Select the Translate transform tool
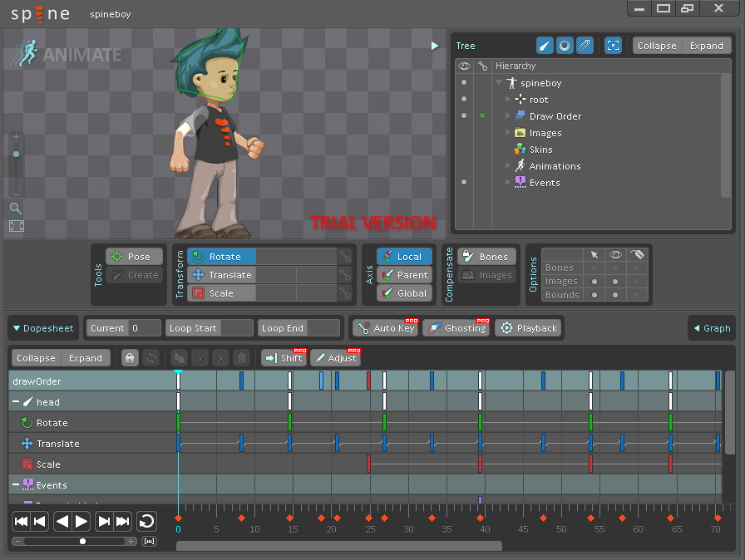 pos(221,275)
